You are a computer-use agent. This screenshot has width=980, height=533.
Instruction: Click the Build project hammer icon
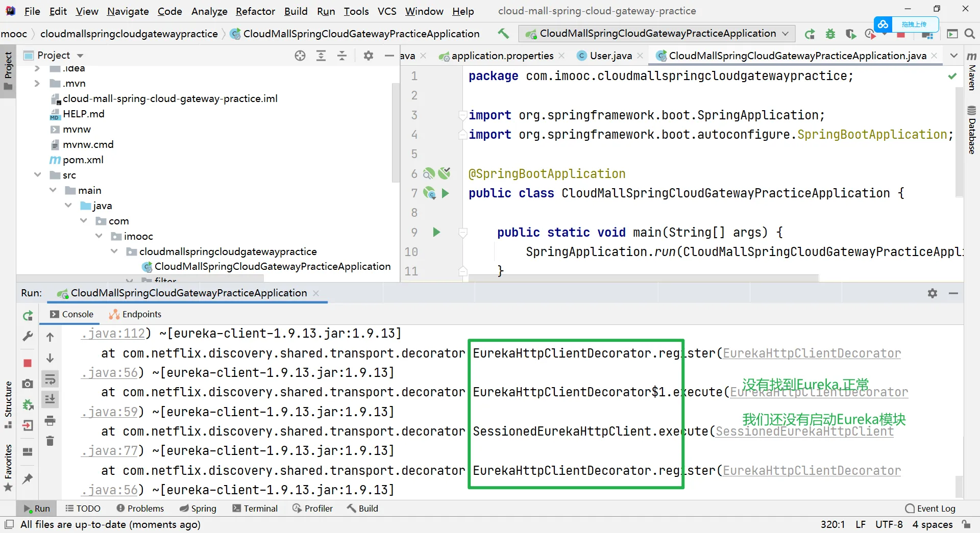point(503,34)
